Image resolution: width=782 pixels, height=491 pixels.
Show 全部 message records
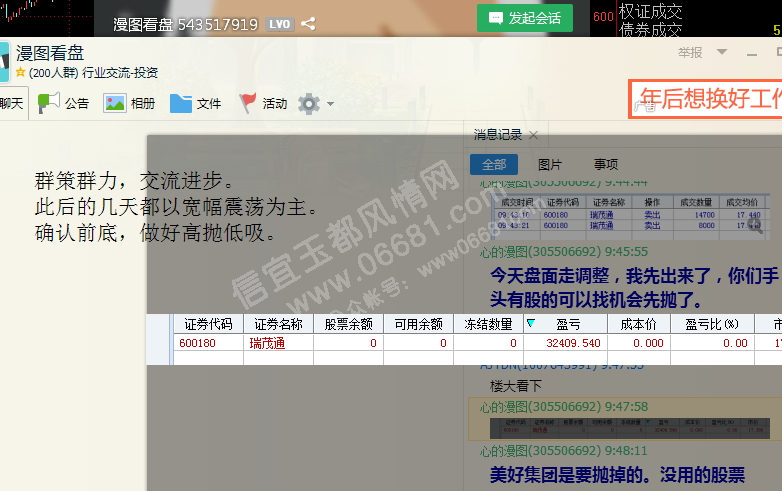[x=494, y=164]
